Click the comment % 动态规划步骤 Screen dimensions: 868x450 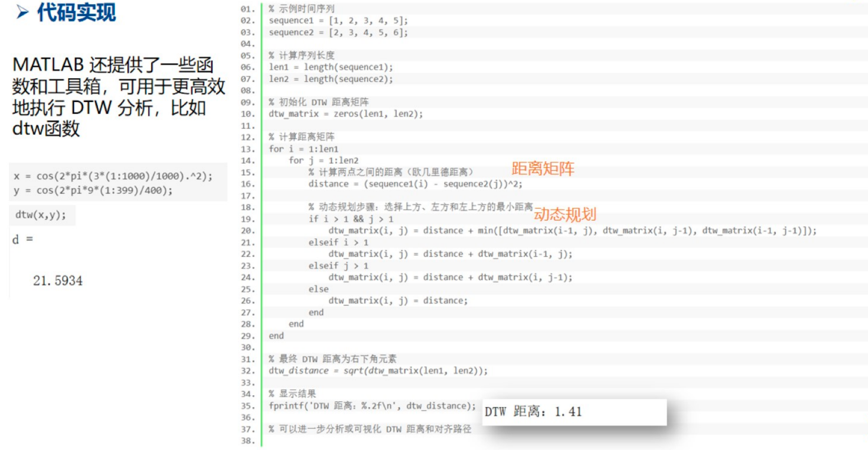pyautogui.click(x=420, y=207)
